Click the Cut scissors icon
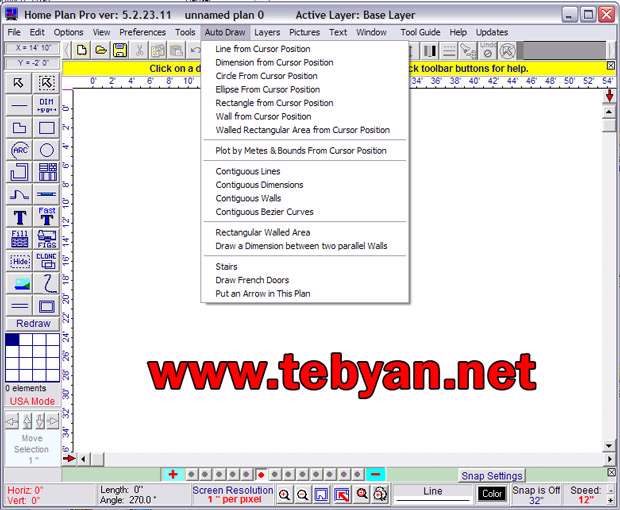Image resolution: width=620 pixels, height=510 pixels. coord(139,51)
